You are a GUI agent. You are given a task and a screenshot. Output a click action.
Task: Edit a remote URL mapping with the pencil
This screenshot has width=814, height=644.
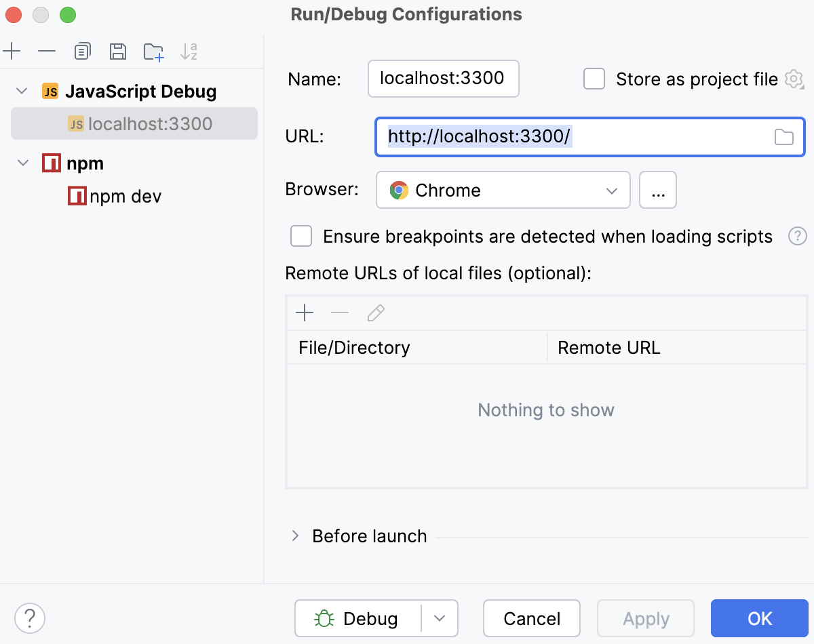[x=375, y=313]
